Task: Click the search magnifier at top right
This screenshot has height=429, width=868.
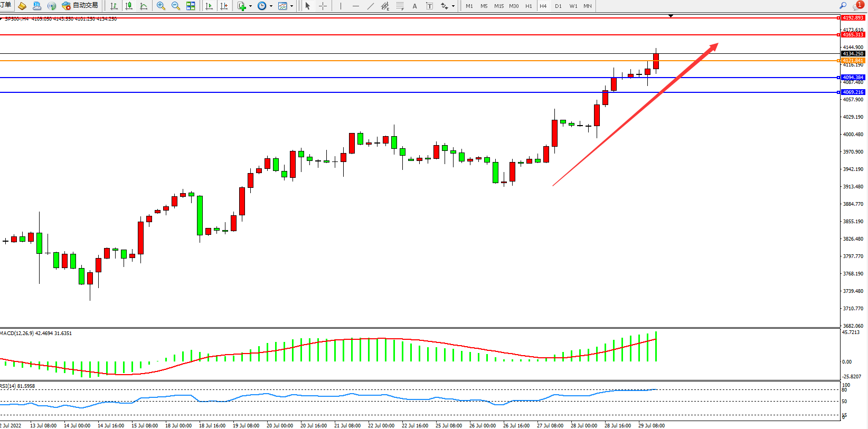Action: point(843,6)
